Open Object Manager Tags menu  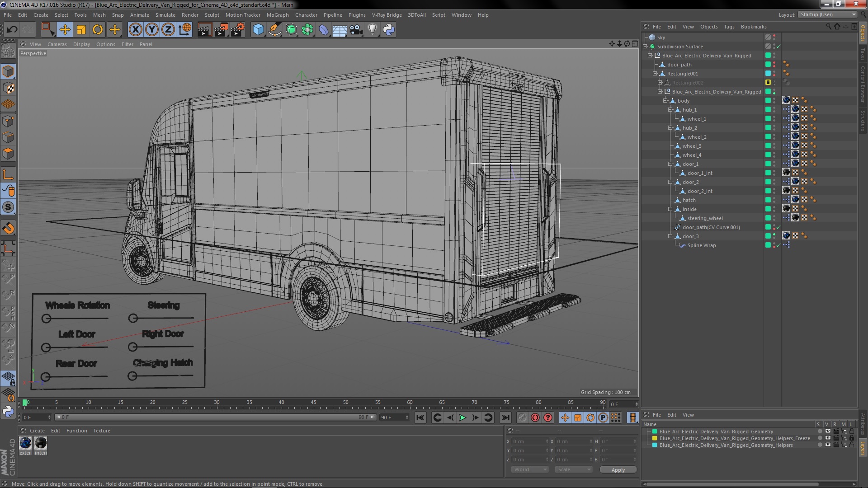pyautogui.click(x=729, y=27)
